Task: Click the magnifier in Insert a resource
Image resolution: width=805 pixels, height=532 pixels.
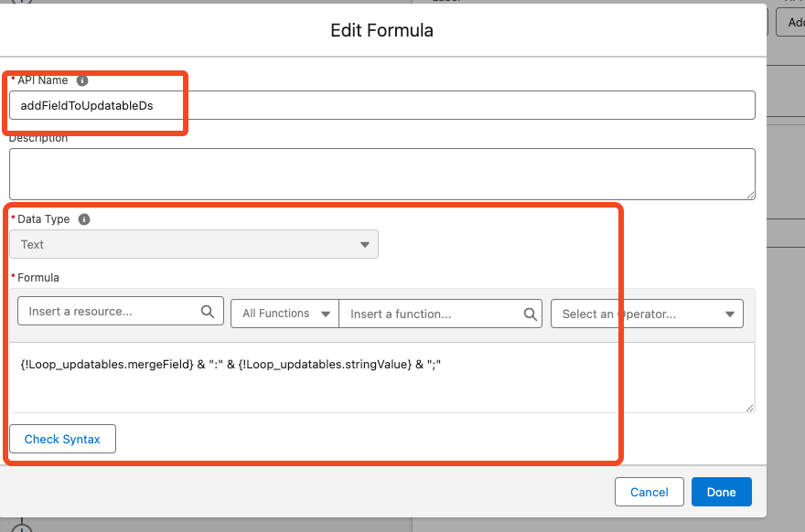Action: pos(208,312)
